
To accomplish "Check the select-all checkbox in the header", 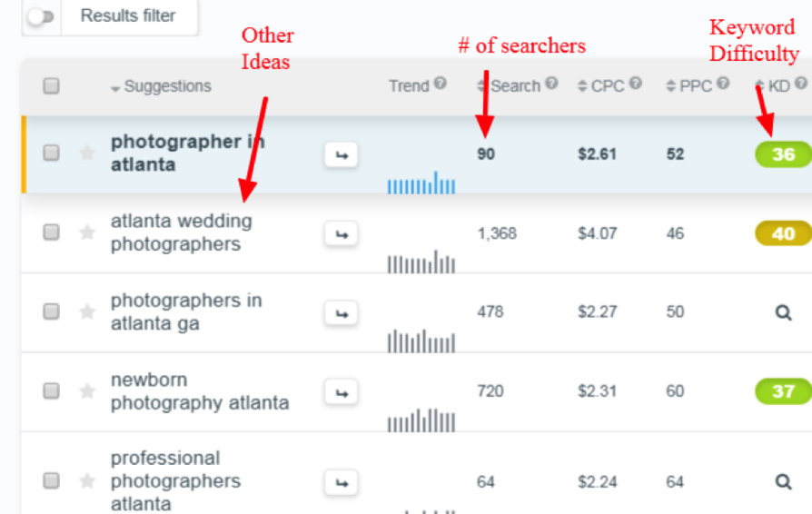I will [52, 86].
